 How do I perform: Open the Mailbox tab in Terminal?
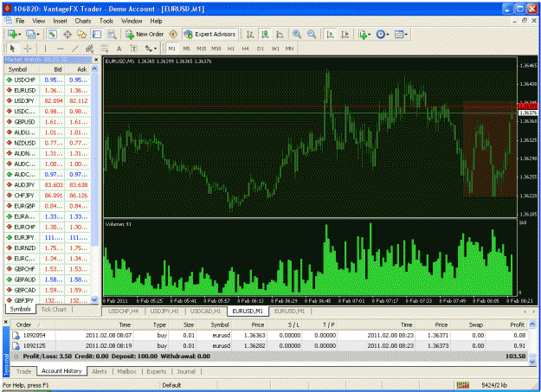point(126,371)
